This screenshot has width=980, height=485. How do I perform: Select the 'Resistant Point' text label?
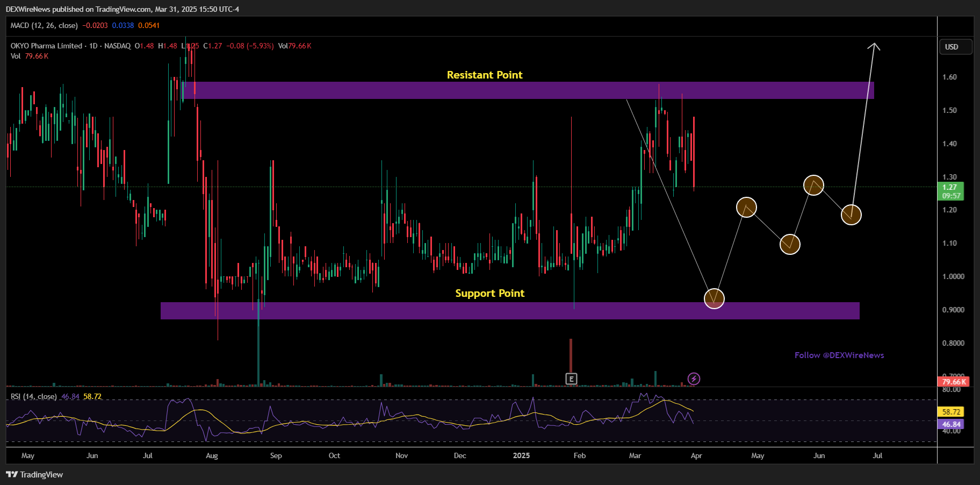click(x=484, y=75)
